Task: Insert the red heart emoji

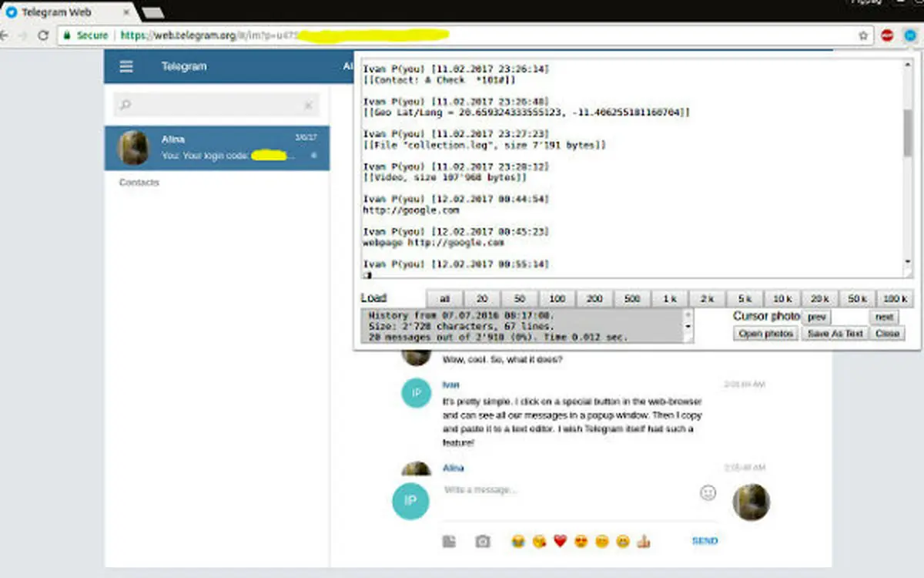Action: pyautogui.click(x=560, y=542)
